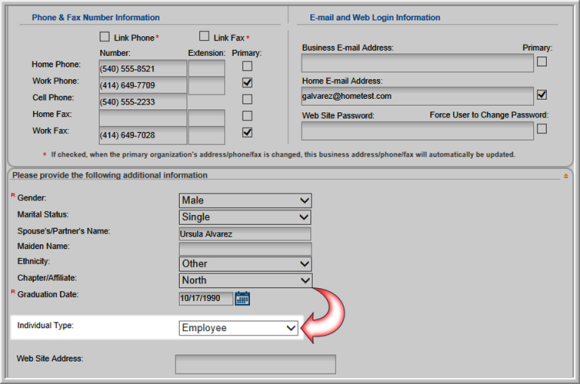The image size is (580, 384).
Task: Open the Chapter/Affiliate dropdown
Action: [246, 280]
